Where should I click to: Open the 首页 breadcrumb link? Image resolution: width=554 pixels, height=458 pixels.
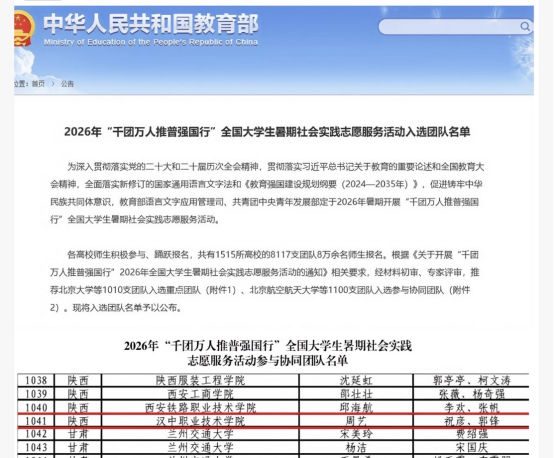pos(38,84)
